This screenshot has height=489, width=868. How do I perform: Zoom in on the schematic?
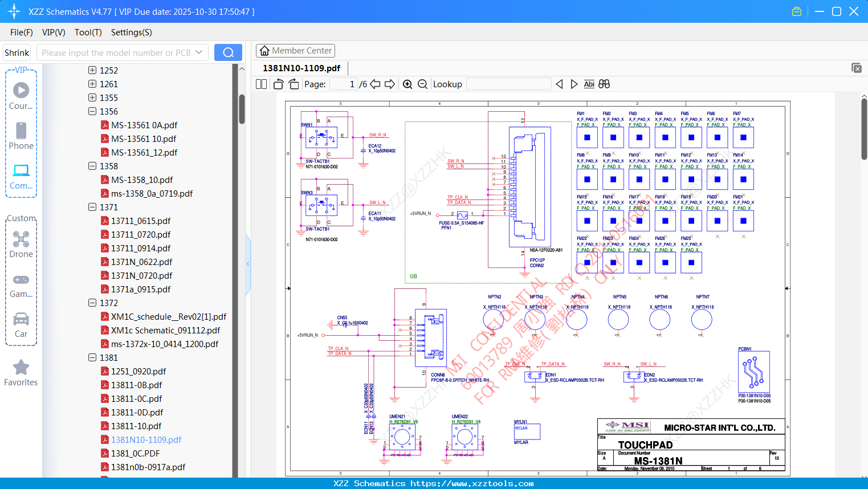click(407, 84)
